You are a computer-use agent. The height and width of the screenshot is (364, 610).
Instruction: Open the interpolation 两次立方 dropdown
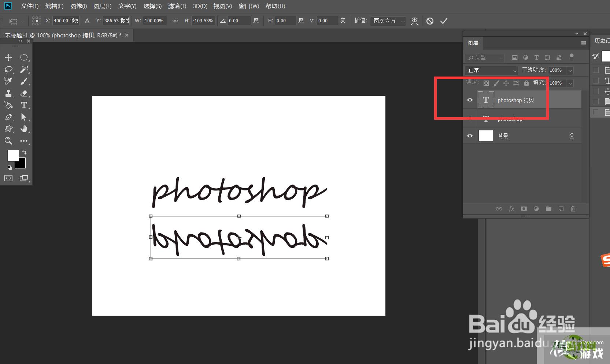tap(388, 21)
